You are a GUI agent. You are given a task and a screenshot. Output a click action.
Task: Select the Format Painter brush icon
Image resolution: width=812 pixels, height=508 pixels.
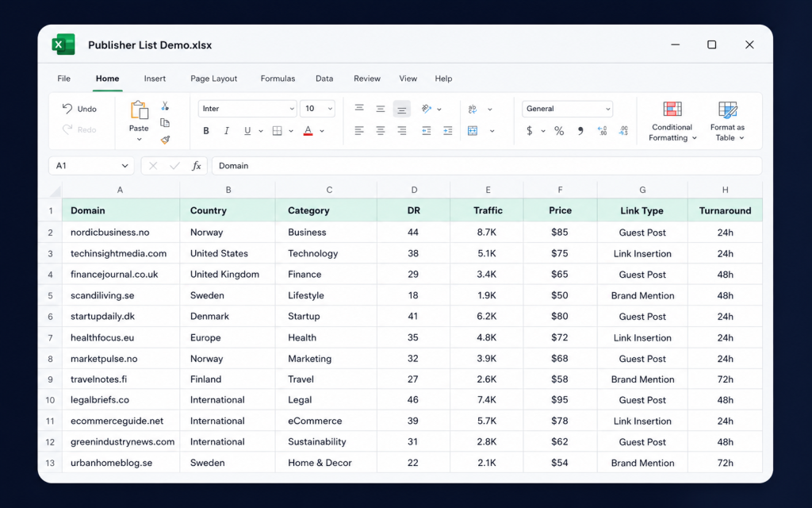click(165, 140)
